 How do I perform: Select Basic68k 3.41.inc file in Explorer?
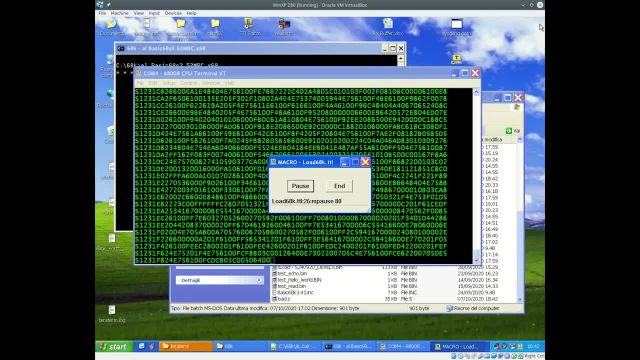(292, 293)
